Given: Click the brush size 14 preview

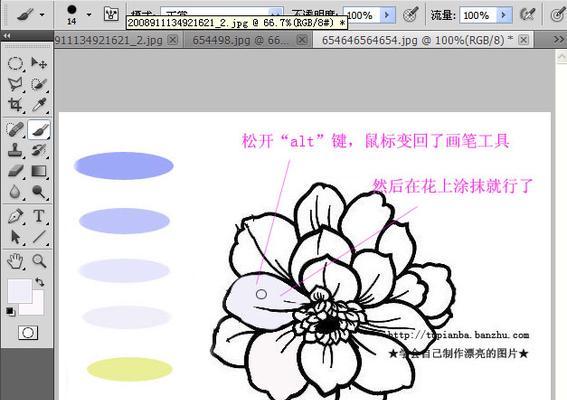Looking at the screenshot, I should [72, 14].
